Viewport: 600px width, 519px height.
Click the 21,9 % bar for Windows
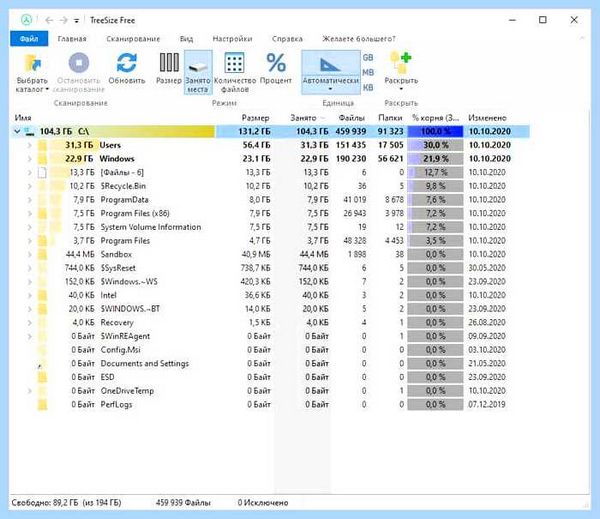[435, 159]
